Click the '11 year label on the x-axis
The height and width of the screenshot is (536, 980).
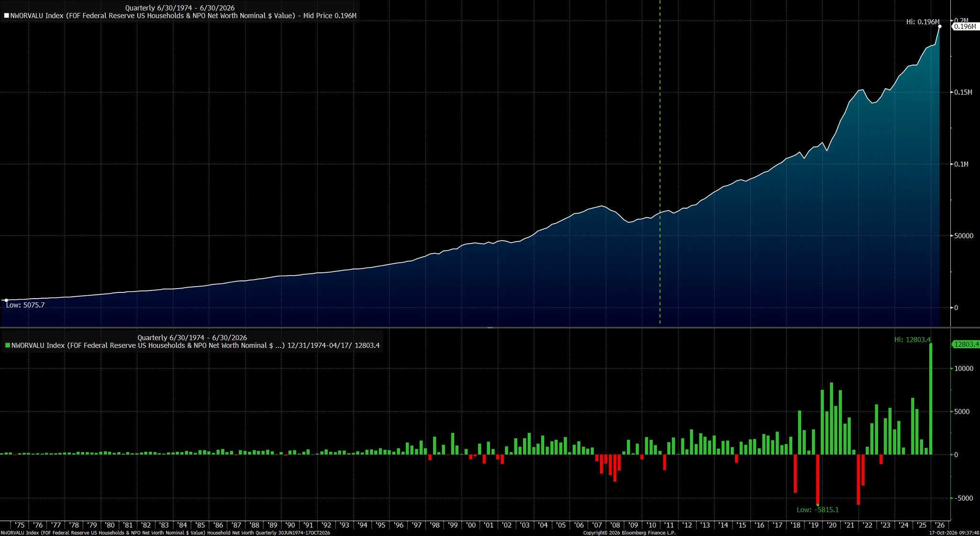click(x=669, y=525)
